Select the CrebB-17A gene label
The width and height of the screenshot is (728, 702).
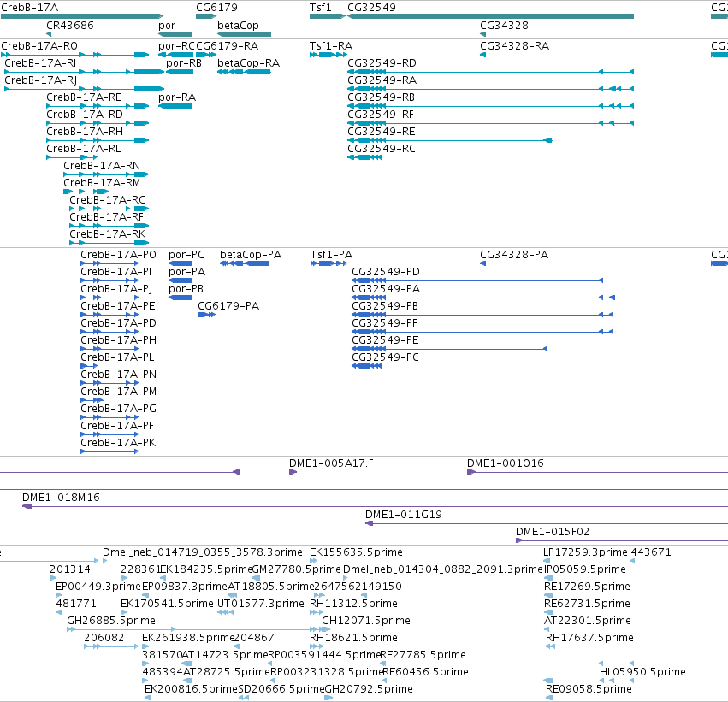(x=30, y=8)
